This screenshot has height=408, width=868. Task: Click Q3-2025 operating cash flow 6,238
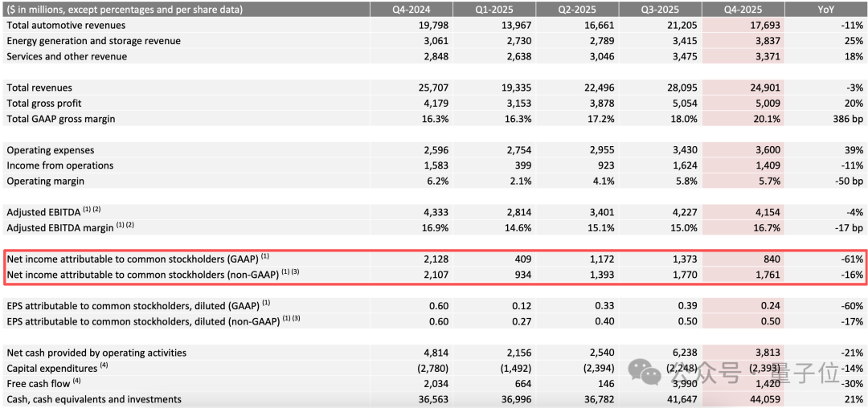686,352
